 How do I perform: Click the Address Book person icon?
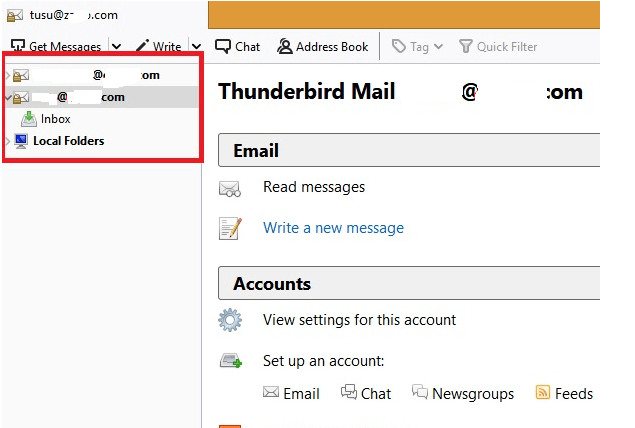click(x=284, y=47)
